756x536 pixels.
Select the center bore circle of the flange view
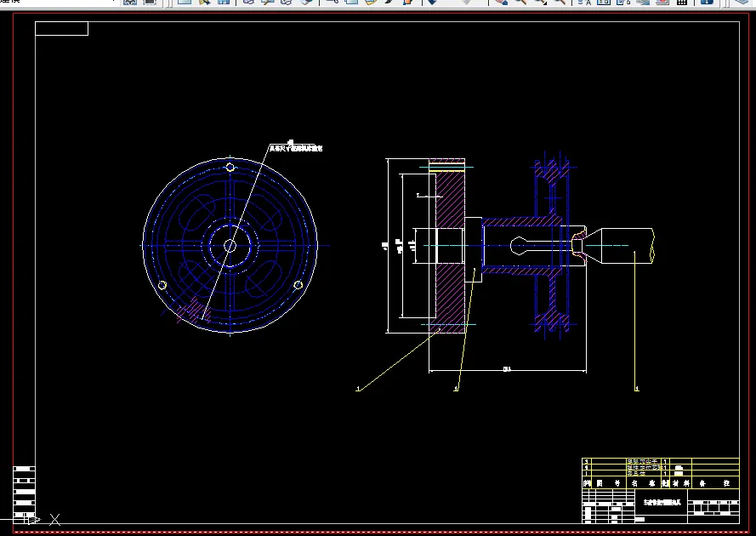[230, 246]
